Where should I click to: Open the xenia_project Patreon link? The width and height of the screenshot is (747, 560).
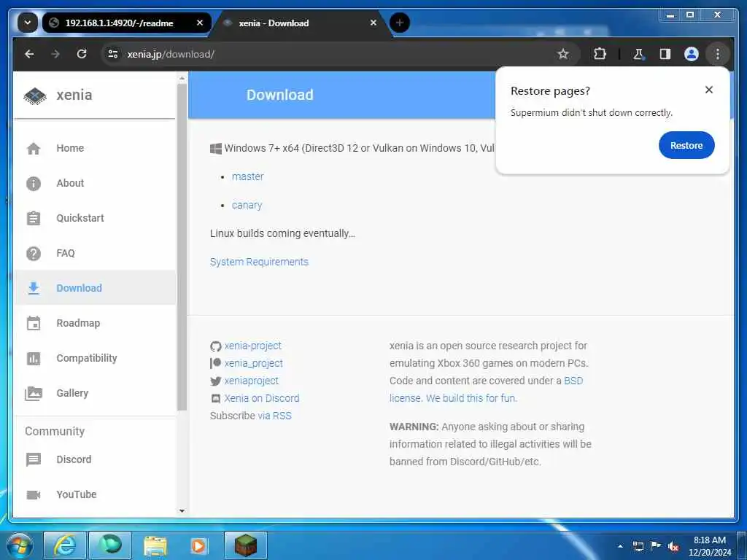pos(253,363)
